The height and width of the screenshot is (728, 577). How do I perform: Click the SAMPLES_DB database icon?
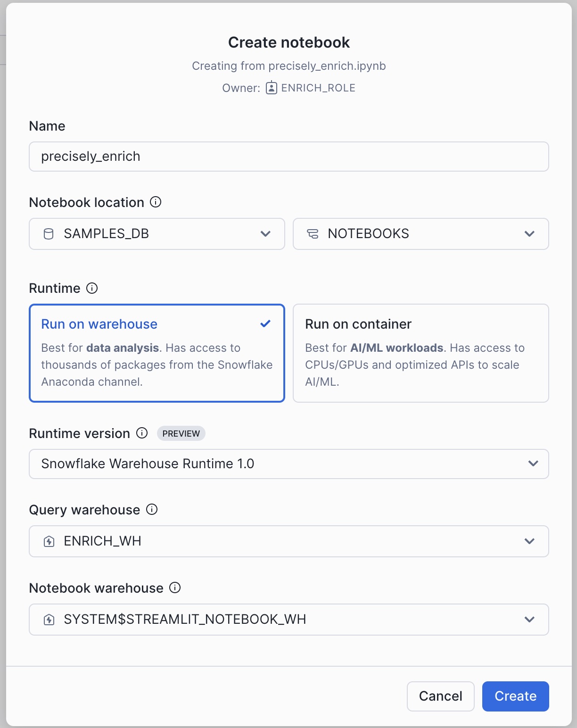pyautogui.click(x=49, y=234)
